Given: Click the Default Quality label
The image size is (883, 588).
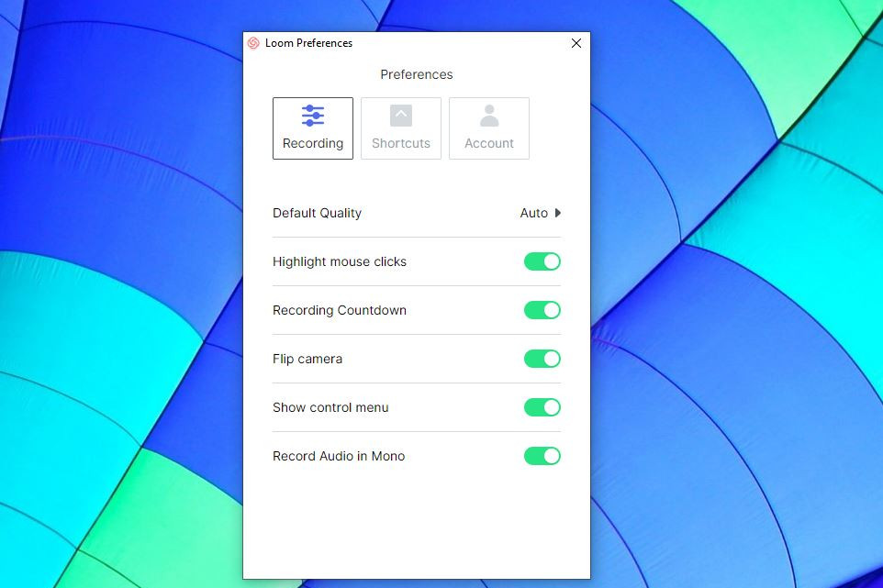Looking at the screenshot, I should point(317,213).
